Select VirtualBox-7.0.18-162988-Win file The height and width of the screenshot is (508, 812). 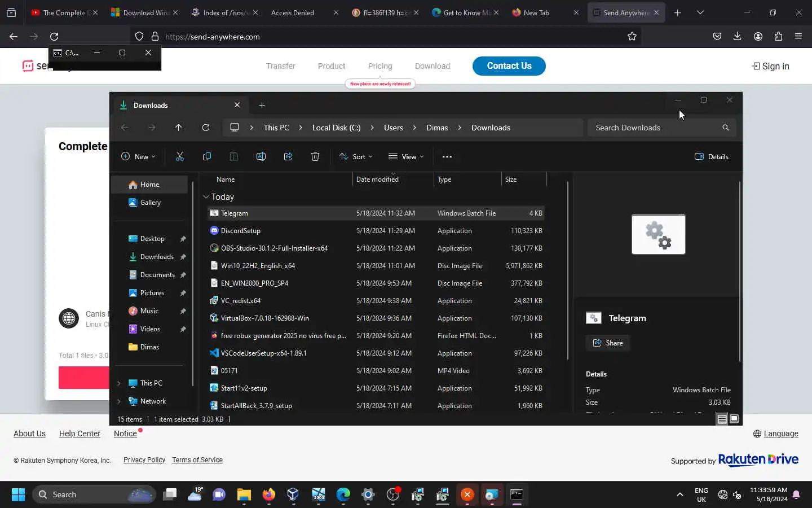[x=376, y=318]
